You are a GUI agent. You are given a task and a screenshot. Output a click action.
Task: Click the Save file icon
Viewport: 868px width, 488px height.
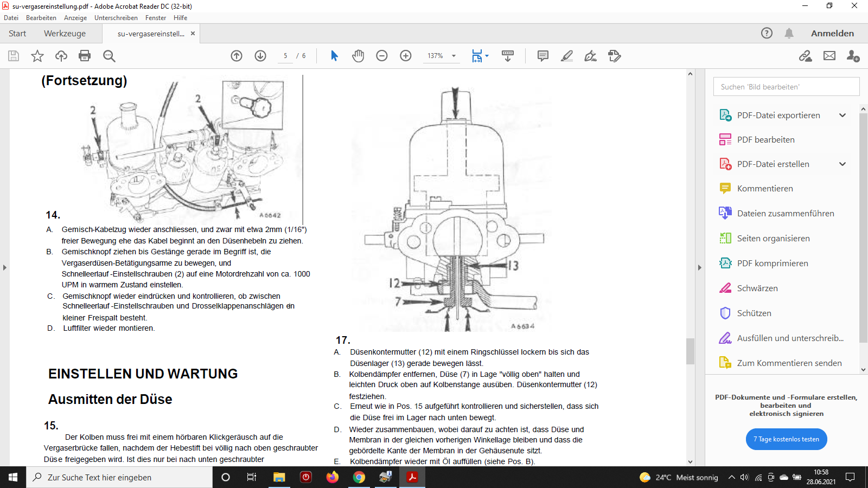pos(14,56)
